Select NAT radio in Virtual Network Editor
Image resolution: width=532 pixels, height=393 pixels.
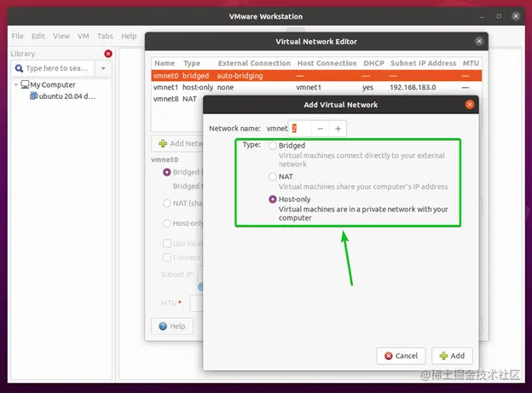point(166,203)
